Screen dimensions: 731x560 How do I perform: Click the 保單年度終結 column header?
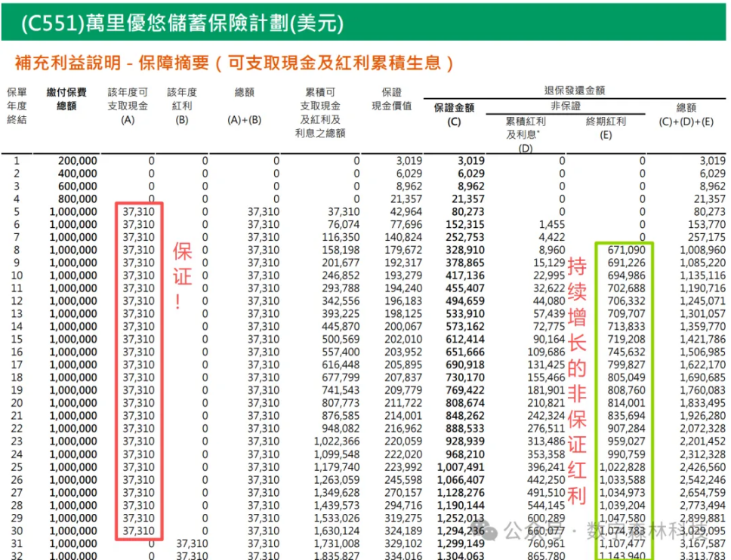17,106
